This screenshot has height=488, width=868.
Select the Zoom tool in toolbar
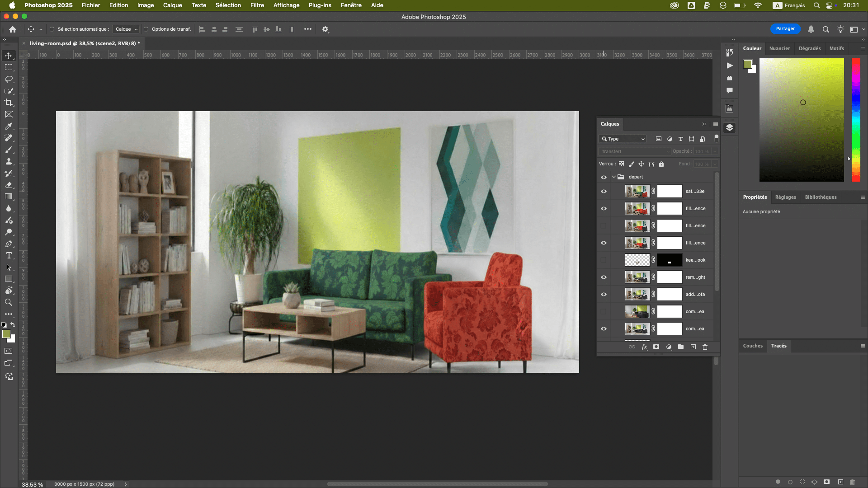click(9, 302)
